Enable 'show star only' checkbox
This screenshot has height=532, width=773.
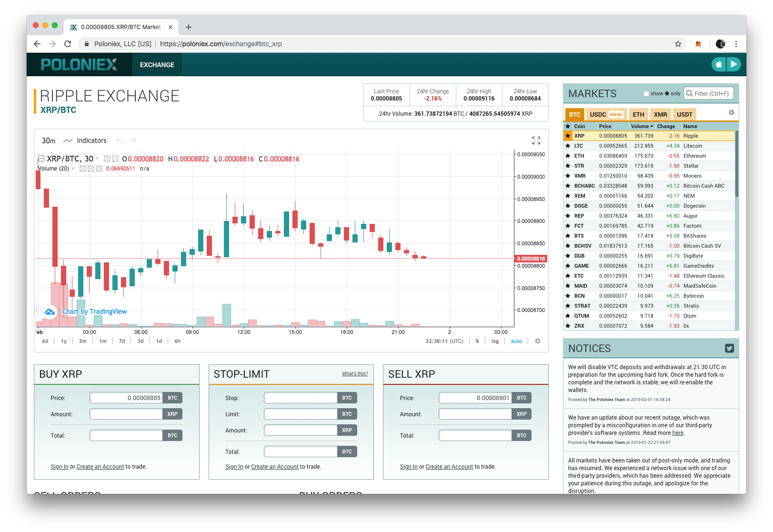(x=646, y=94)
